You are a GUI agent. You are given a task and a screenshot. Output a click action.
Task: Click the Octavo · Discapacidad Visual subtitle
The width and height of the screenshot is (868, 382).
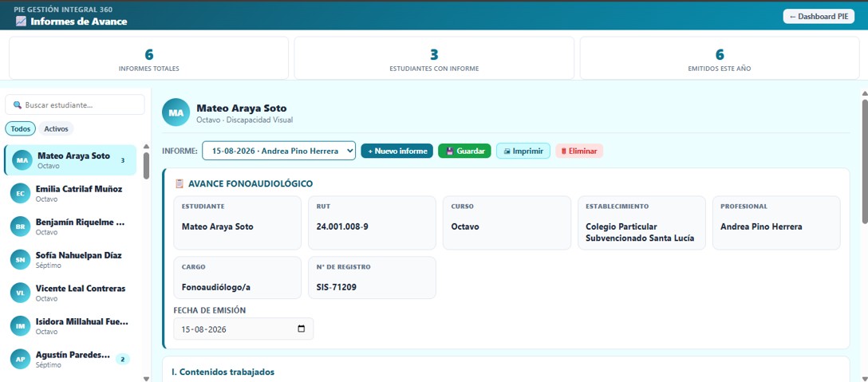(245, 120)
